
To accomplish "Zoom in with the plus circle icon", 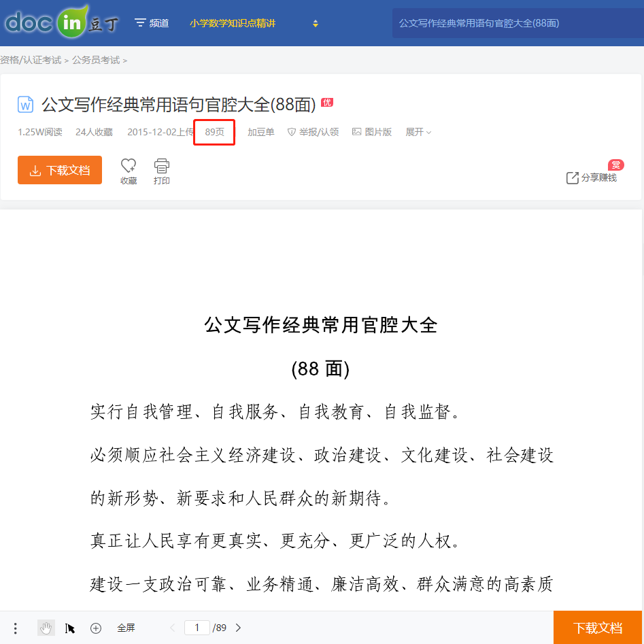I will click(96, 628).
